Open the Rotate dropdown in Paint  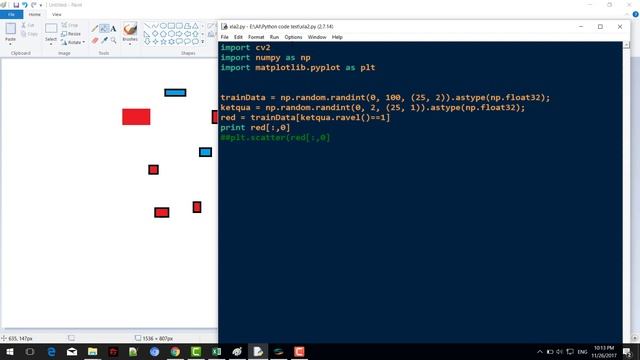click(x=73, y=42)
